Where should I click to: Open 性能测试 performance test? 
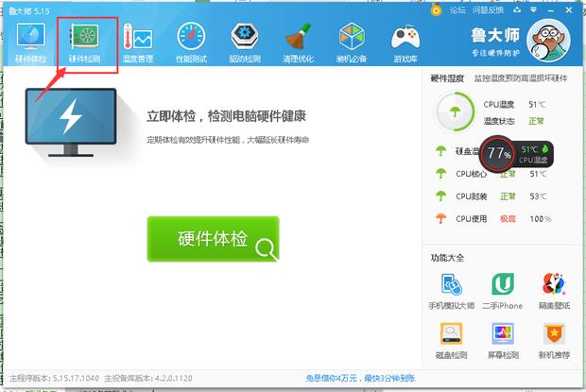[192, 42]
